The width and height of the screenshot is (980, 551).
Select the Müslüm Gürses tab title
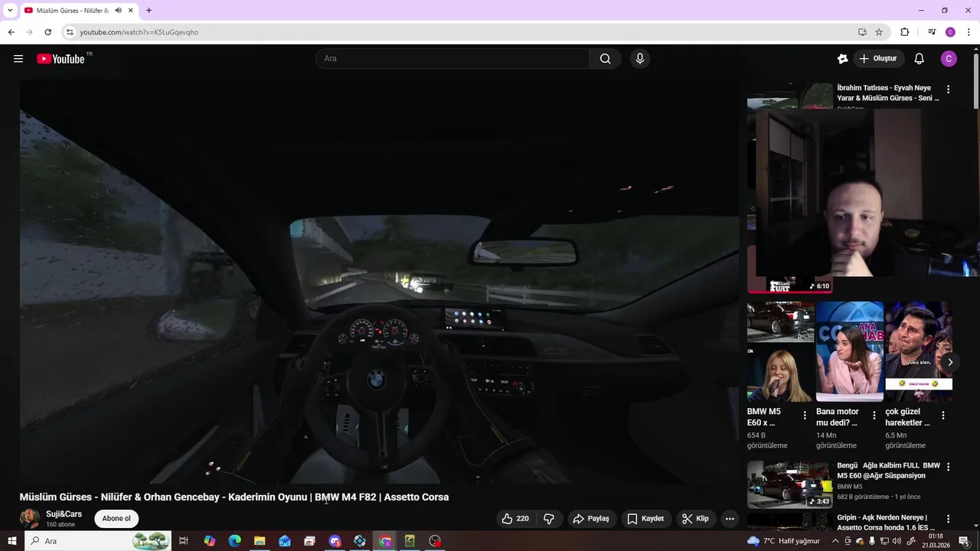click(x=72, y=11)
